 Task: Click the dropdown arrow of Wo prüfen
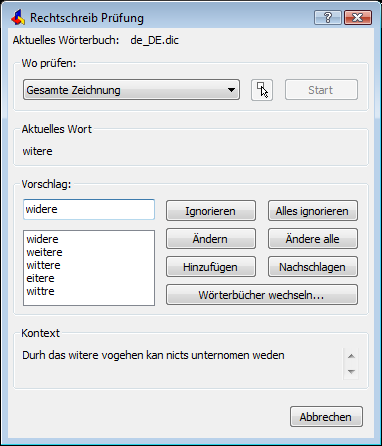(x=231, y=90)
